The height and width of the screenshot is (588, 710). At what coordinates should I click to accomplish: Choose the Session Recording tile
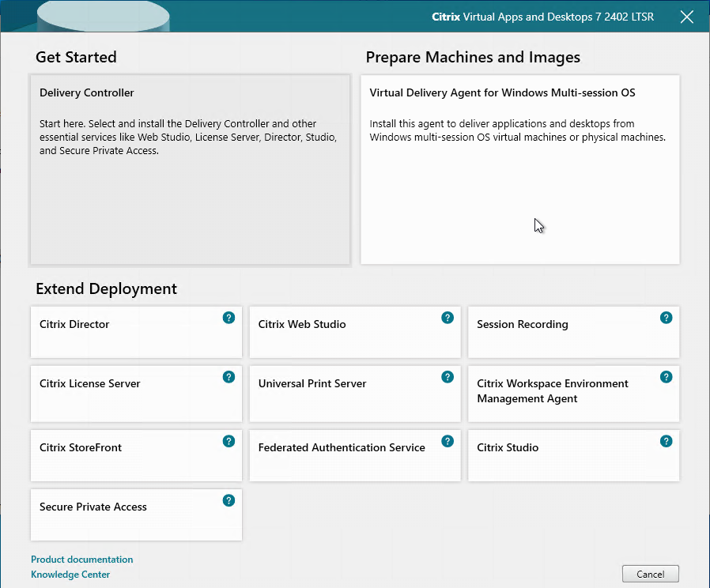(x=573, y=332)
